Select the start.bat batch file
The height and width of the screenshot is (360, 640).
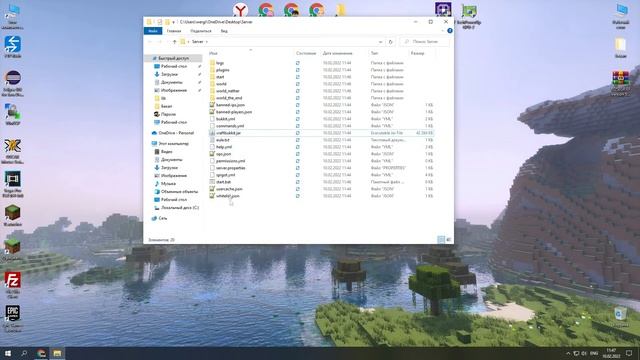[x=223, y=182]
